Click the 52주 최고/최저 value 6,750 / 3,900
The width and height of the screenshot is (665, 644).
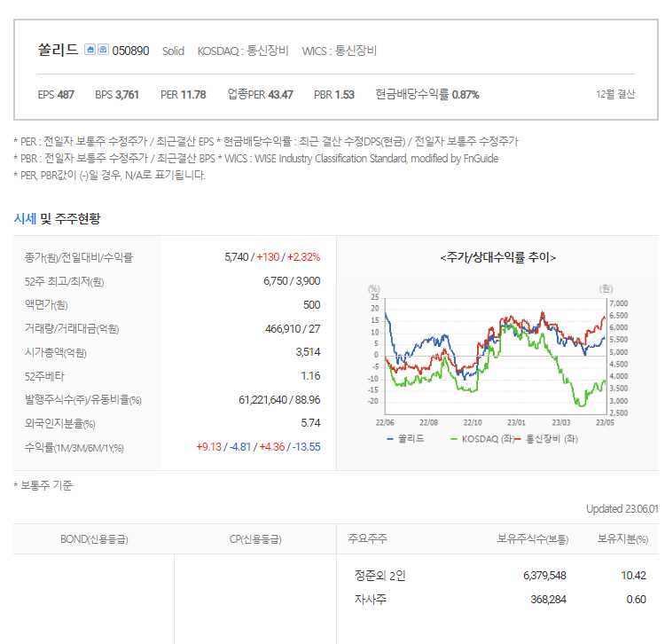[292, 281]
